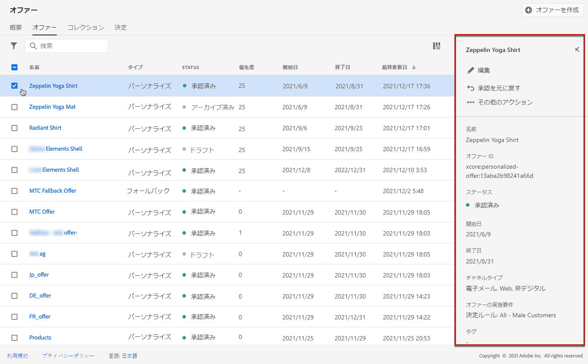Image resolution: width=588 pixels, height=364 pixels.
Task: Check the Jp_offer row checkbox
Action: [14, 274]
